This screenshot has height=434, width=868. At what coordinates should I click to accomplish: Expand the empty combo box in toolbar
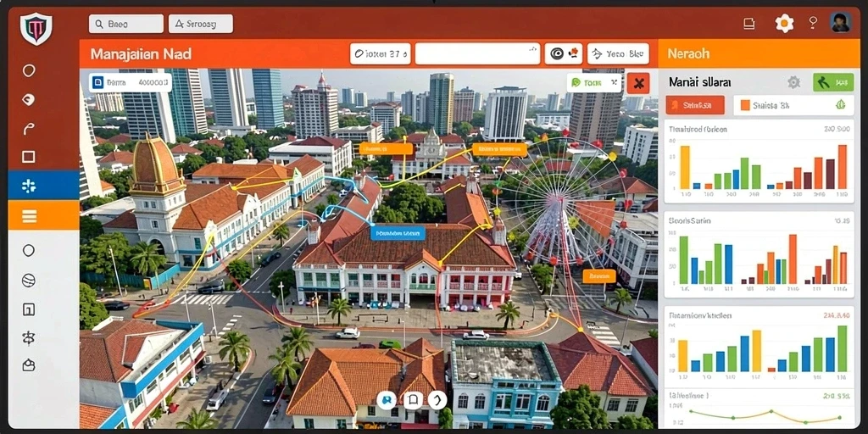coord(477,54)
